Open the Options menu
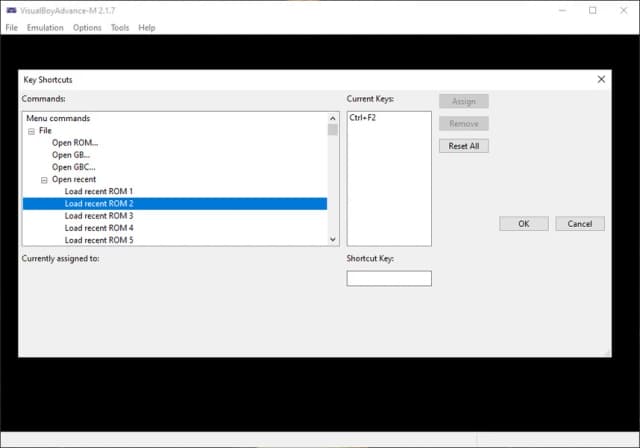The width and height of the screenshot is (640, 448). [x=87, y=28]
